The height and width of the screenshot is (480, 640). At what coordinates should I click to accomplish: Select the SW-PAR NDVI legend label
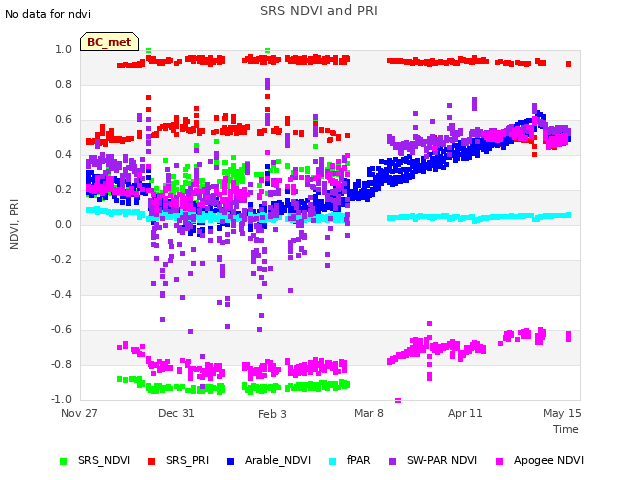[442, 460]
